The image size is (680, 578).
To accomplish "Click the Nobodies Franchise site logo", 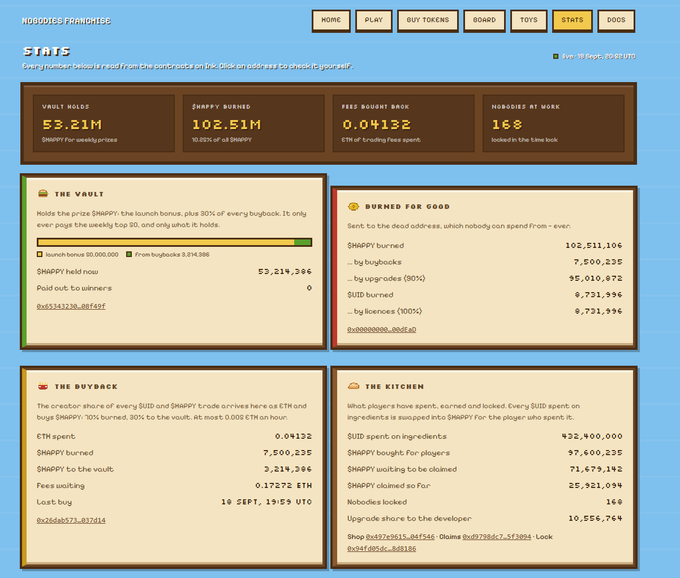I will tap(66, 21).
